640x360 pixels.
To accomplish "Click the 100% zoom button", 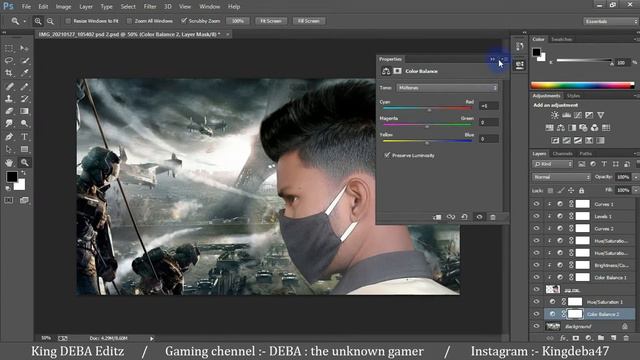I will [x=238, y=21].
